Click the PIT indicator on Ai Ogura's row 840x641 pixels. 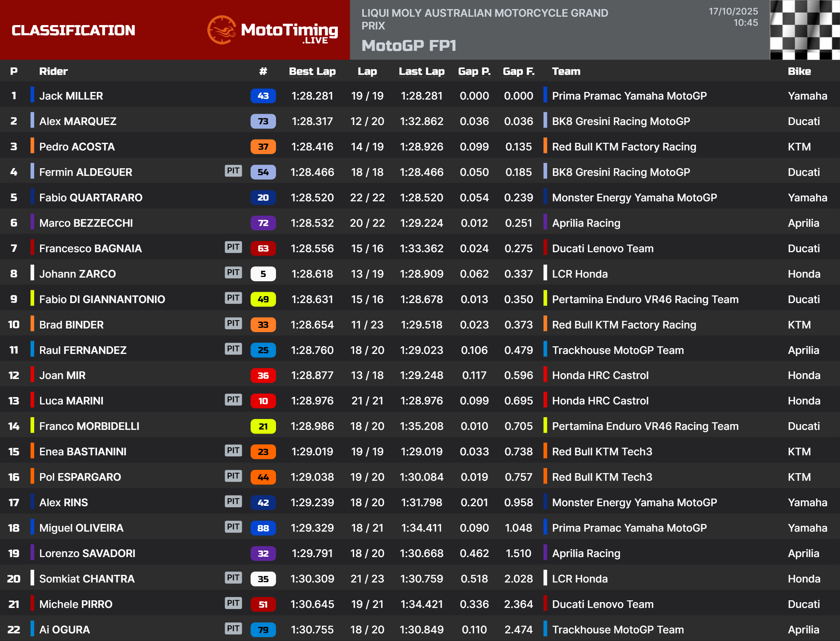pos(233,628)
